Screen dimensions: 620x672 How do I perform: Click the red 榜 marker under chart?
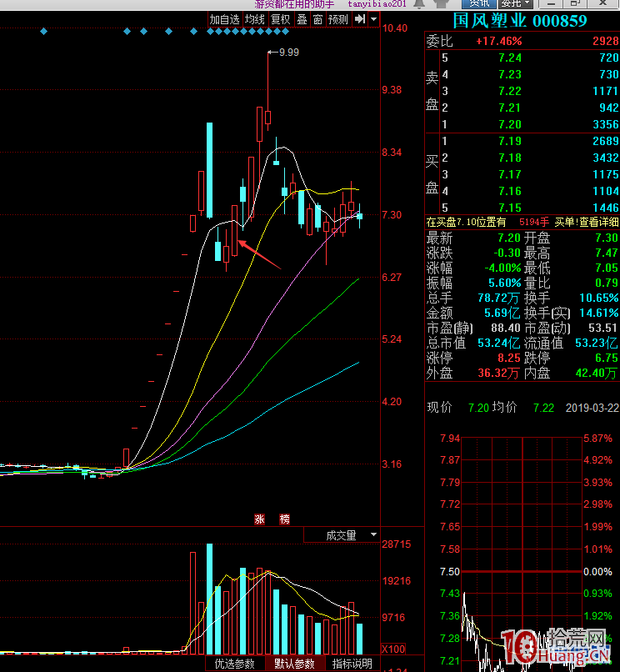[x=284, y=519]
